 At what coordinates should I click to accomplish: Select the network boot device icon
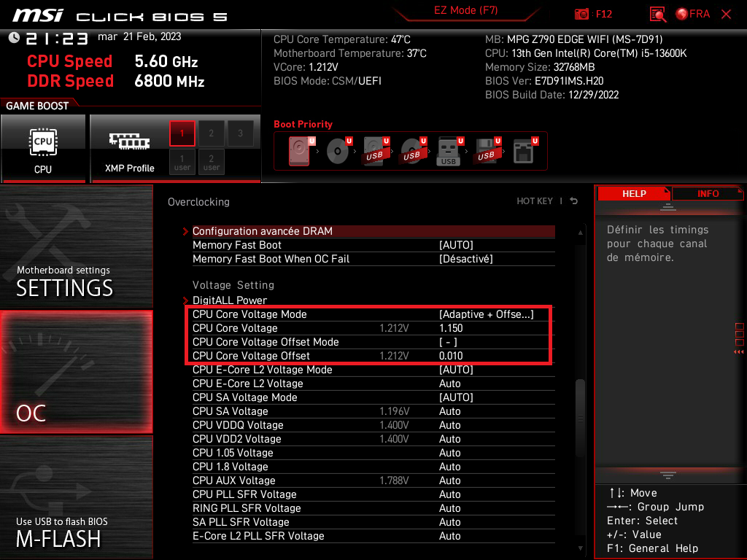(x=525, y=151)
